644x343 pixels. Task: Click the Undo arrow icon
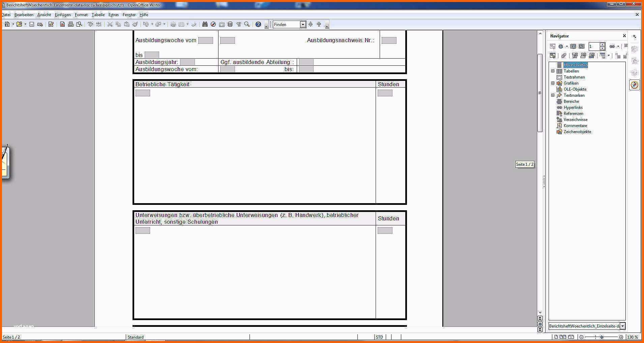coord(146,24)
